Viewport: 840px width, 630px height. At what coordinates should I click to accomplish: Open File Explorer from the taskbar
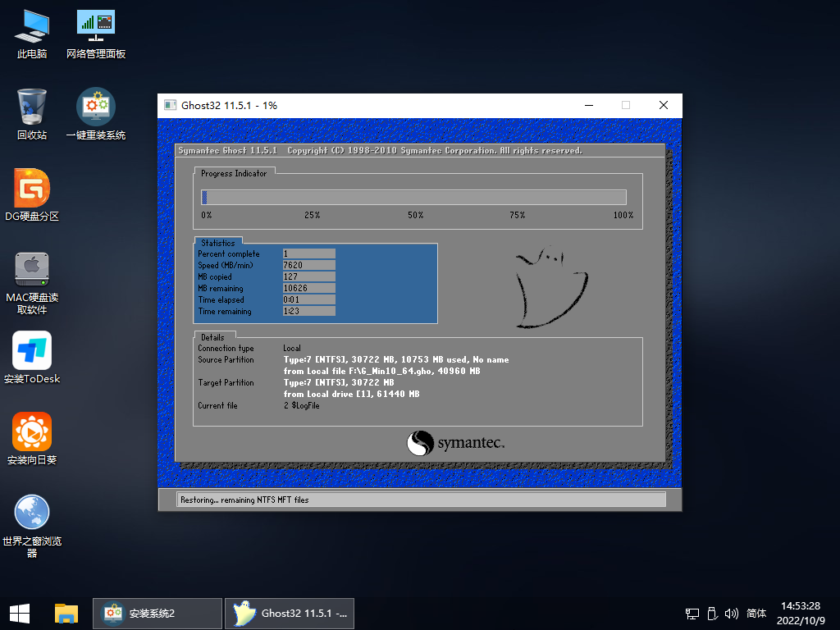pyautogui.click(x=66, y=613)
